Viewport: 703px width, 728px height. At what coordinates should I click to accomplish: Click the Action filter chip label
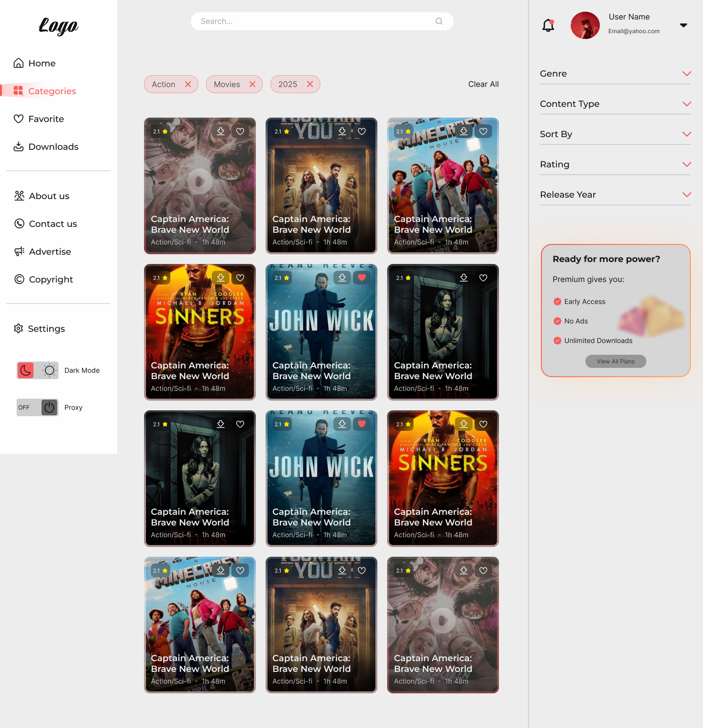click(164, 84)
